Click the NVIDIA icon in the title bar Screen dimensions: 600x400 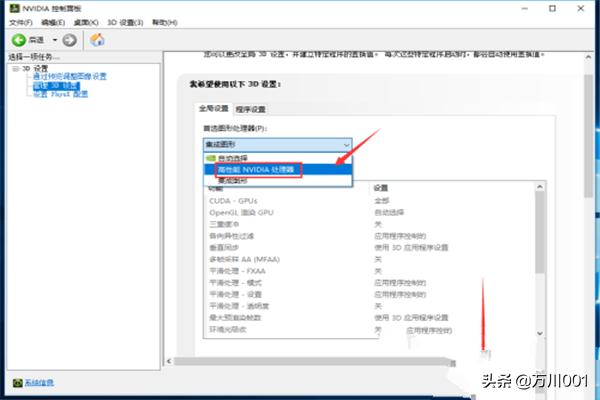[x=15, y=8]
